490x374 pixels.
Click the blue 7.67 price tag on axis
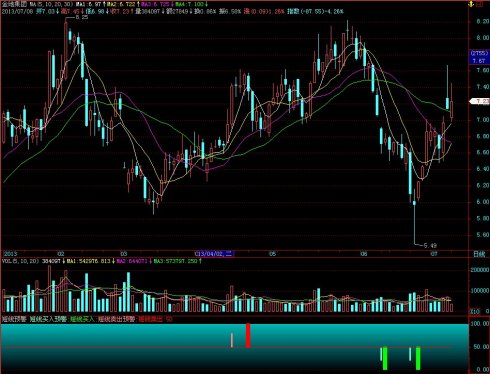click(479, 61)
